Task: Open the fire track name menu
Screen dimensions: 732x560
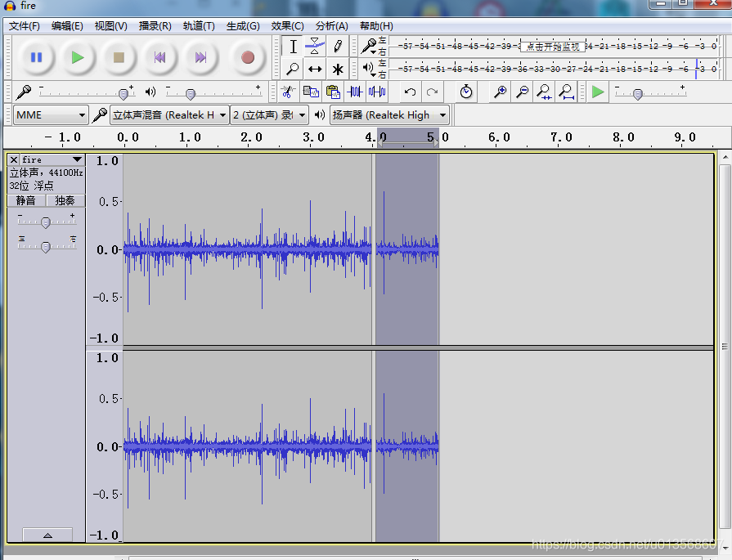Action: [52, 159]
